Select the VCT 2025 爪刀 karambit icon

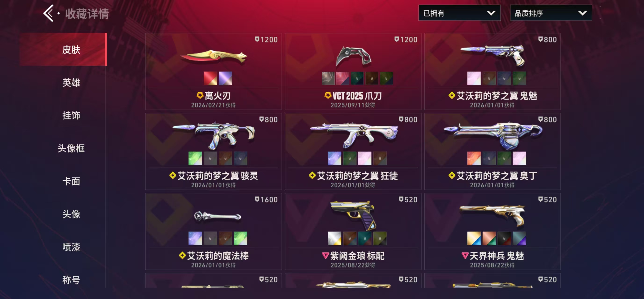pos(353,56)
